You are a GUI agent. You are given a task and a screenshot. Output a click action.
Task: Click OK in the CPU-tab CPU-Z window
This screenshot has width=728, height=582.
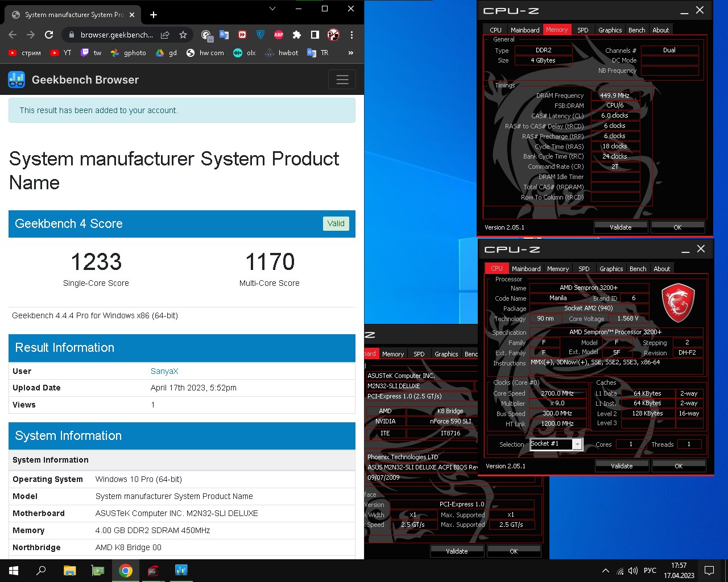pos(679,465)
